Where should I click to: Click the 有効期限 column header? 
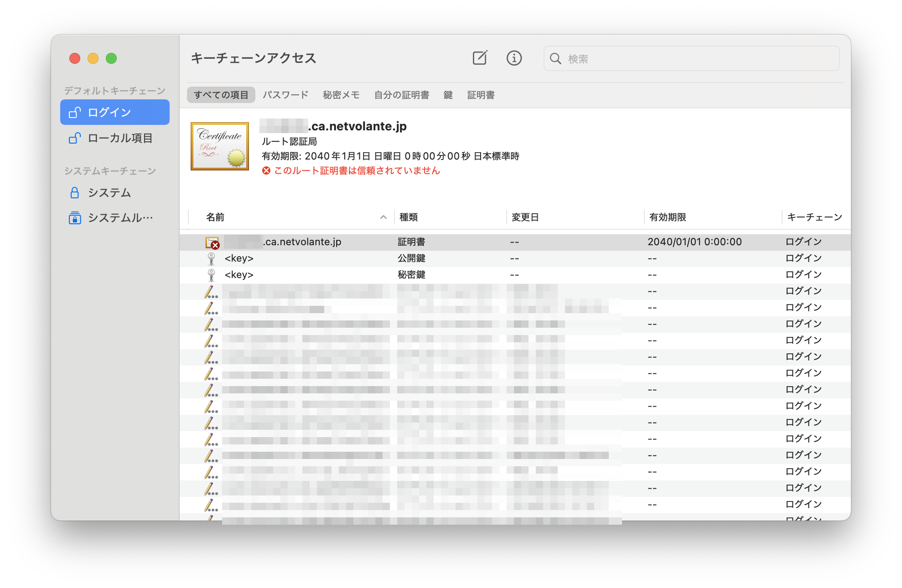coord(669,217)
